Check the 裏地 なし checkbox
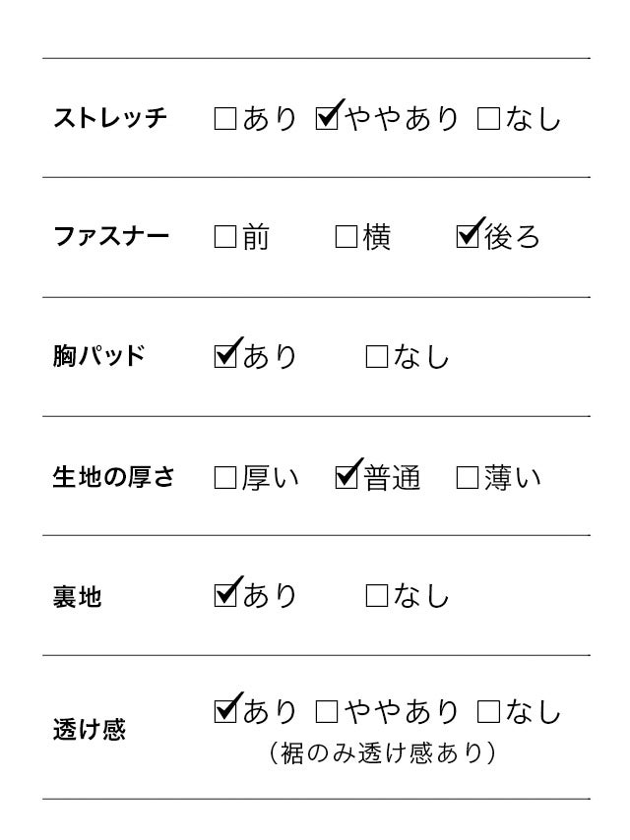Screen dimensions: 630x840 [377, 595]
